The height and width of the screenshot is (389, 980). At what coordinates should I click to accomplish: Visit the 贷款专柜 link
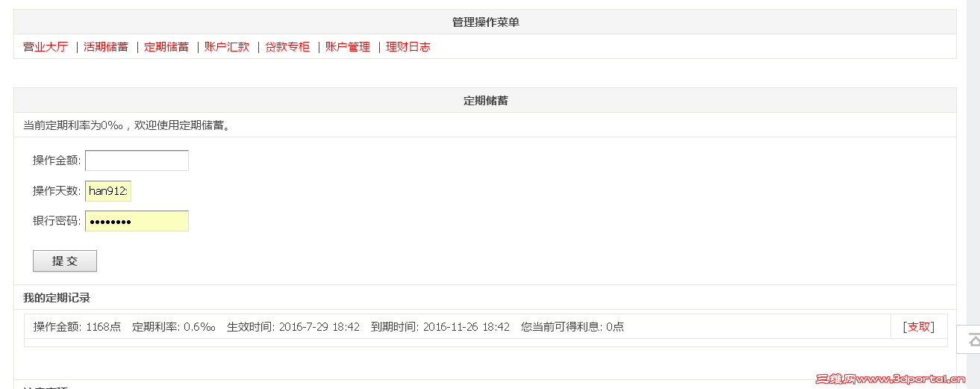tap(287, 46)
